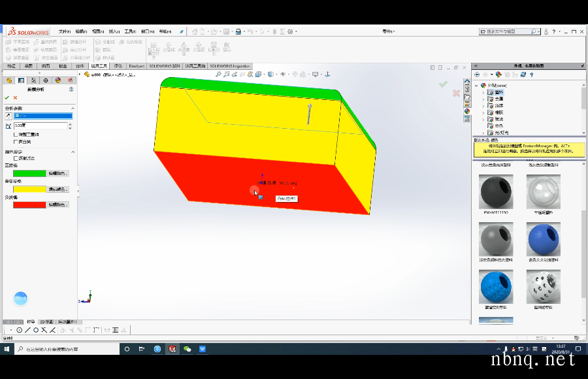This screenshot has width=588, height=379.
Task: Open WeChat from the Windows taskbar
Action: 187,349
